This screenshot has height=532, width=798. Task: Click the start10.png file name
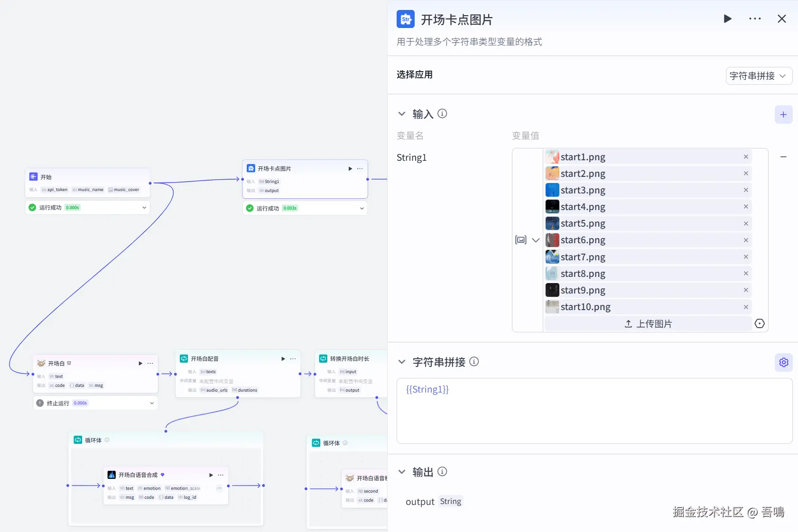click(x=585, y=307)
